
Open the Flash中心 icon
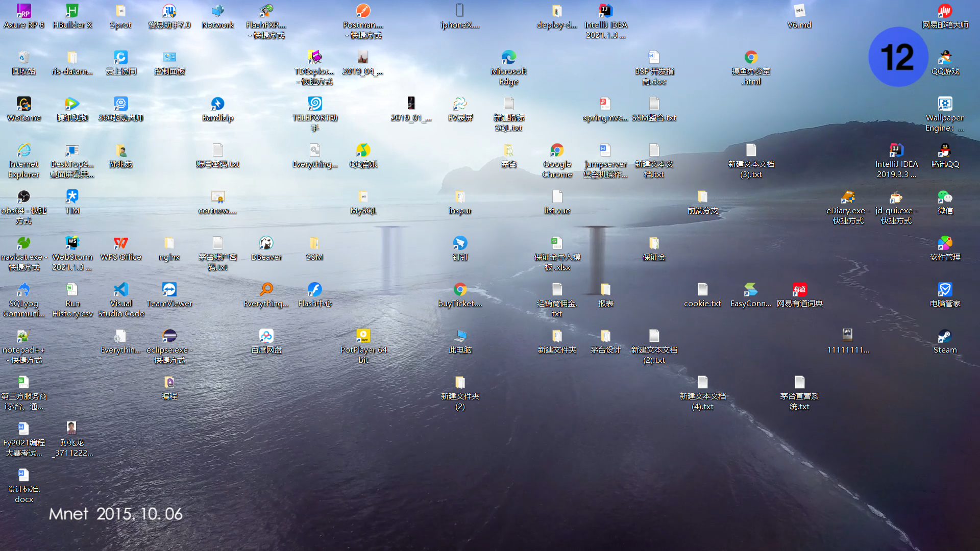click(x=315, y=295)
